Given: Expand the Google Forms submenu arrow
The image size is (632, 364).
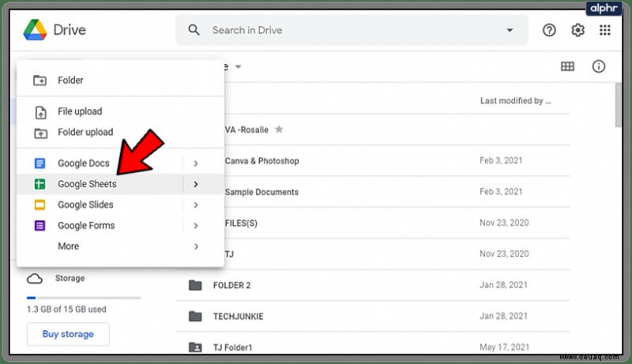Looking at the screenshot, I should [x=196, y=226].
